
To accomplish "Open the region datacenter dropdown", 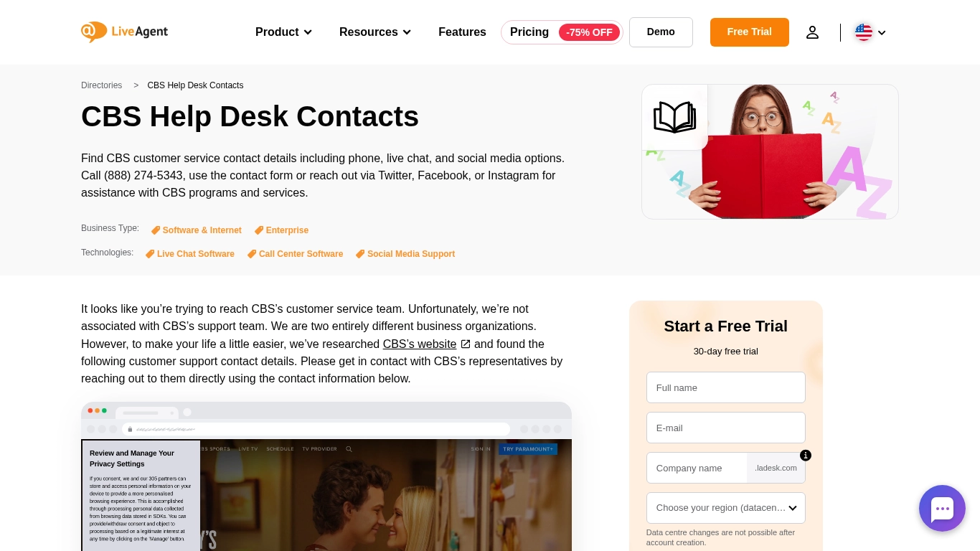I will [726, 508].
